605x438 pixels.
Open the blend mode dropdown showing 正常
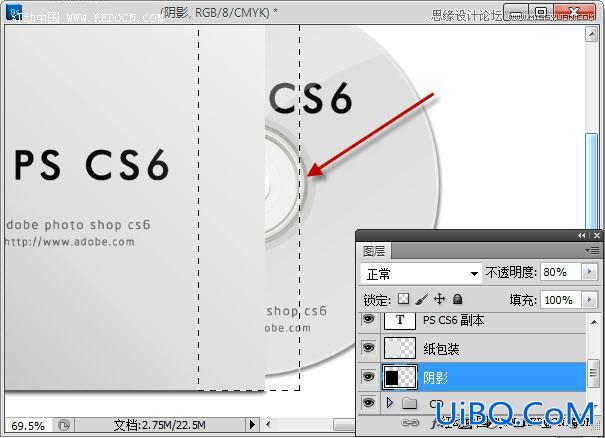(421, 274)
